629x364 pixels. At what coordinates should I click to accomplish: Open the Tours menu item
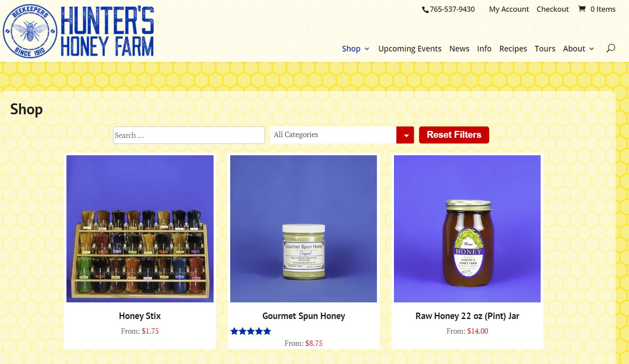click(545, 49)
